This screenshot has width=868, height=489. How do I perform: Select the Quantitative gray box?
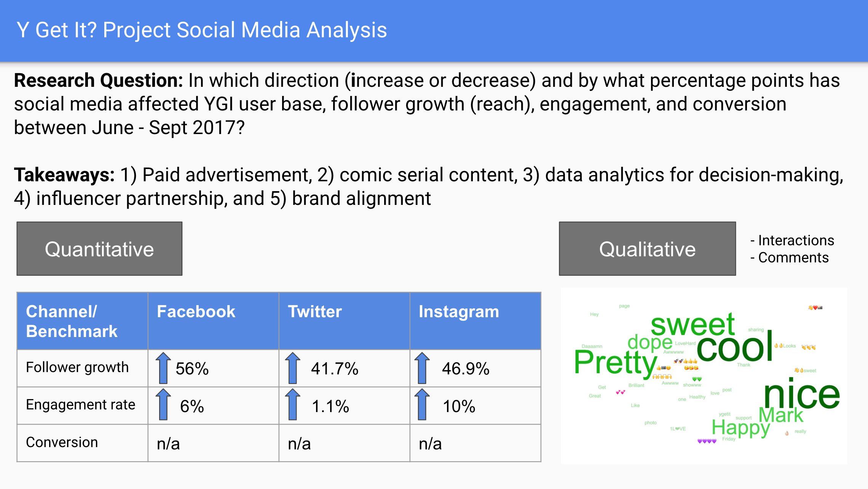99,249
